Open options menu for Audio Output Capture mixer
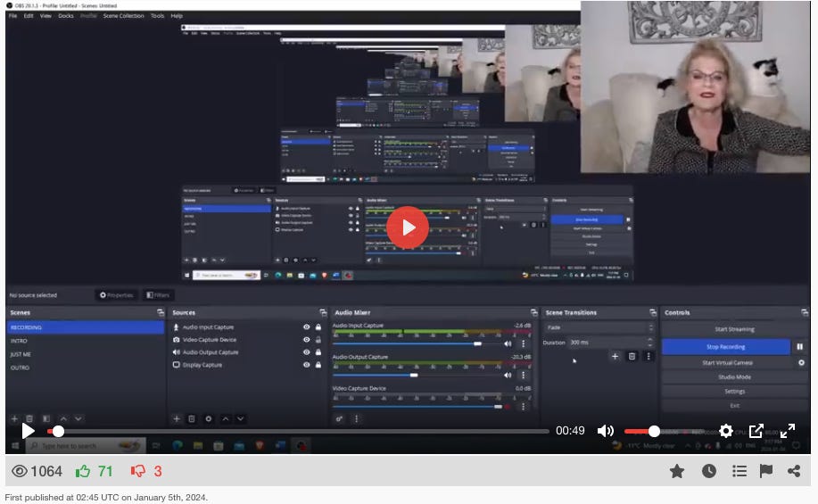 (x=524, y=376)
